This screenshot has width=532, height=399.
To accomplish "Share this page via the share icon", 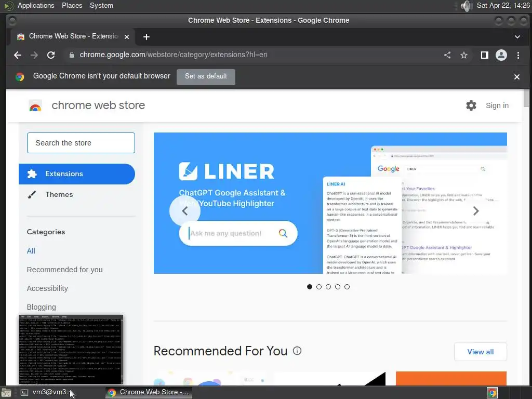I will 447,55.
